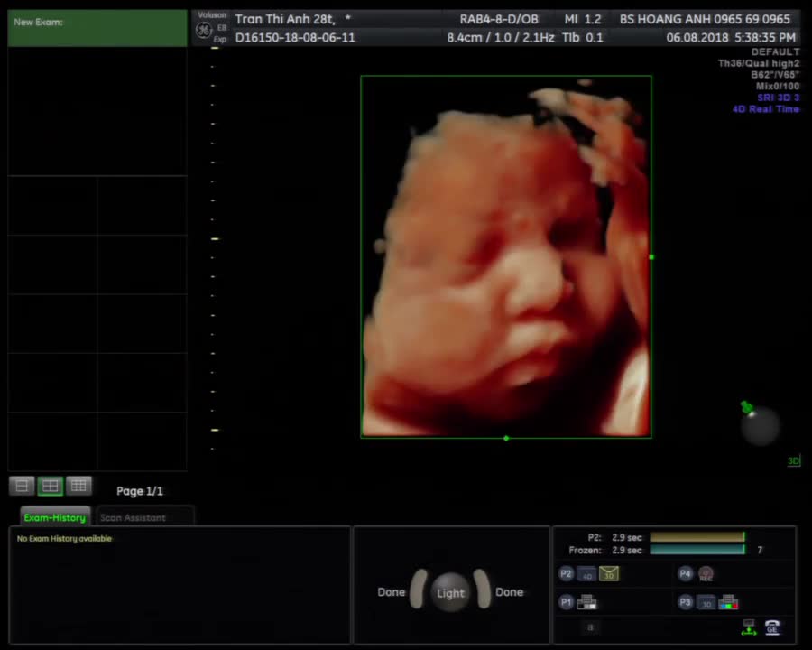Click the color printer icon beside P3

coord(729,602)
